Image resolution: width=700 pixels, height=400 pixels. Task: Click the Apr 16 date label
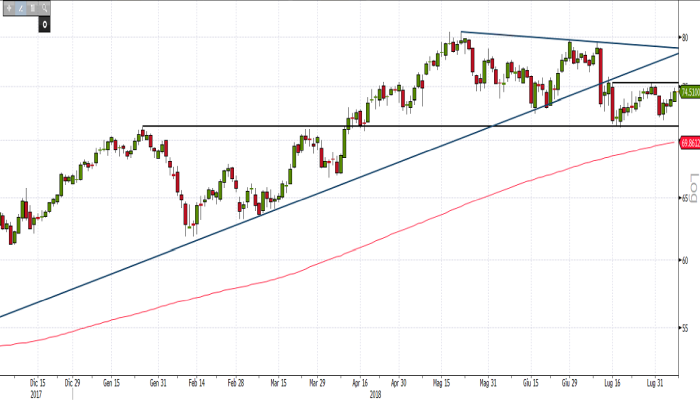(359, 382)
